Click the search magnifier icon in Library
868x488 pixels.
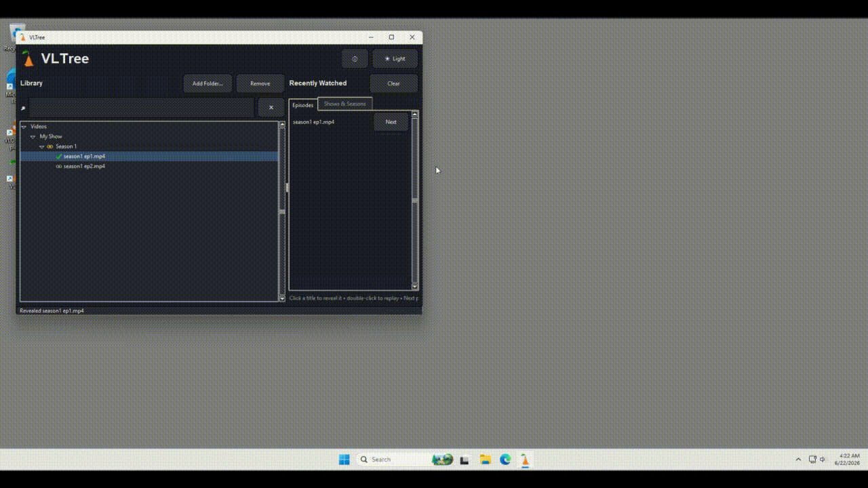point(23,108)
